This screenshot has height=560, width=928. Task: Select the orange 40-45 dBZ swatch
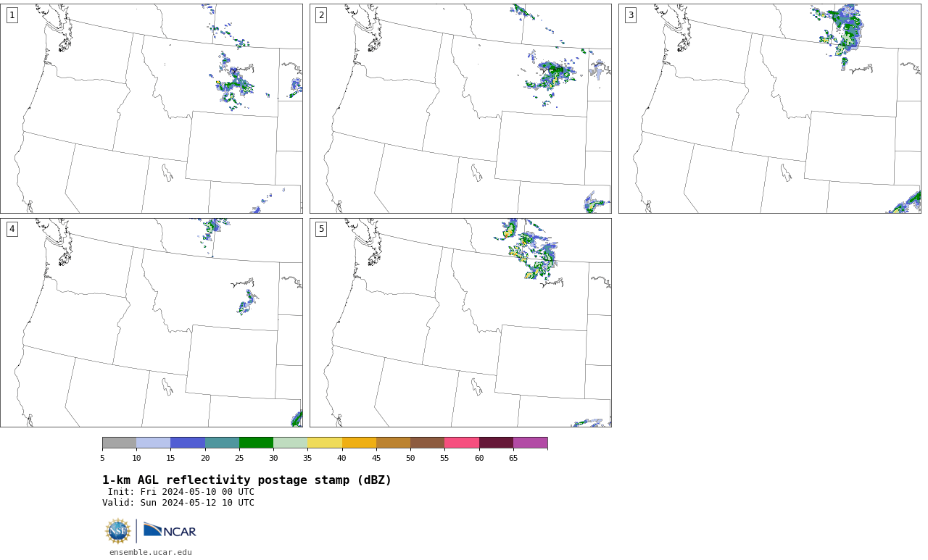point(359,443)
